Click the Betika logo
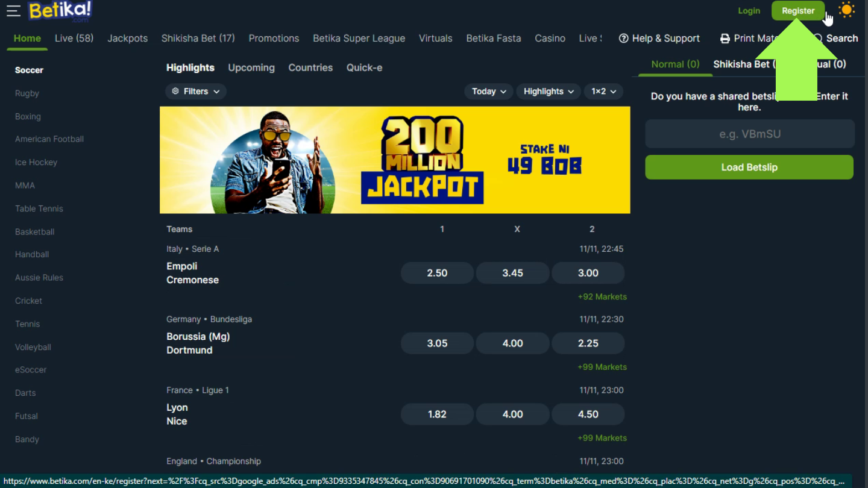This screenshot has width=868, height=488. click(x=60, y=11)
